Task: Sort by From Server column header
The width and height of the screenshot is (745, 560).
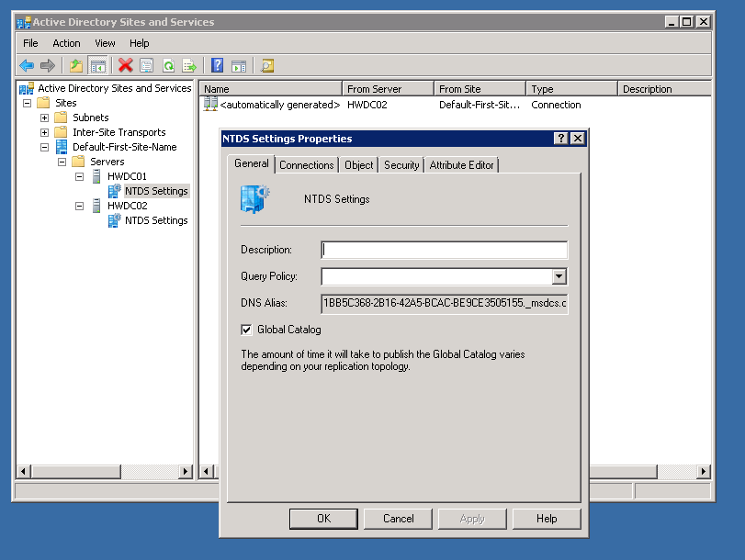Action: click(x=389, y=89)
